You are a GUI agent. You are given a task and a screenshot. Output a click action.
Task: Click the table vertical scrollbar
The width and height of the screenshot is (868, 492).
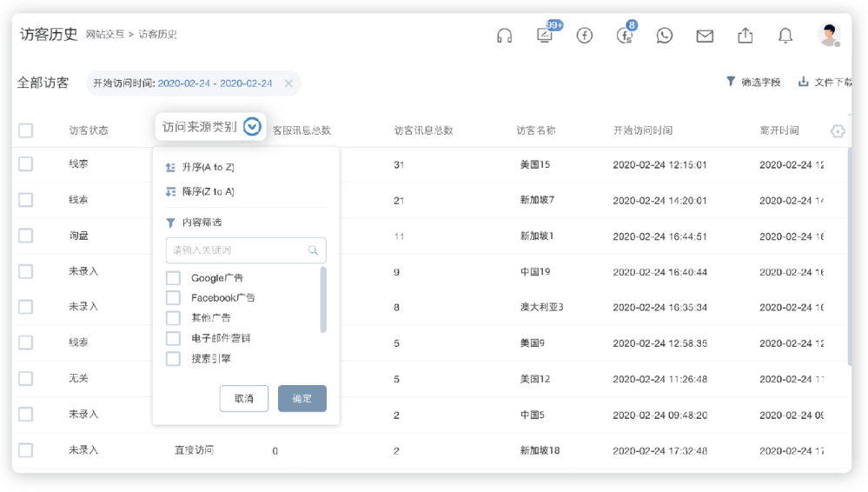849,256
